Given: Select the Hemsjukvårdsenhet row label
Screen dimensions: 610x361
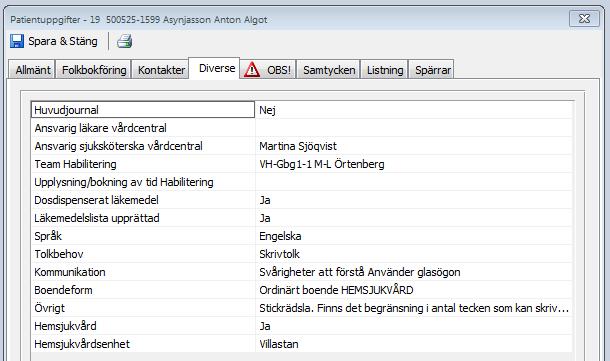Looking at the screenshot, I should click(82, 344).
